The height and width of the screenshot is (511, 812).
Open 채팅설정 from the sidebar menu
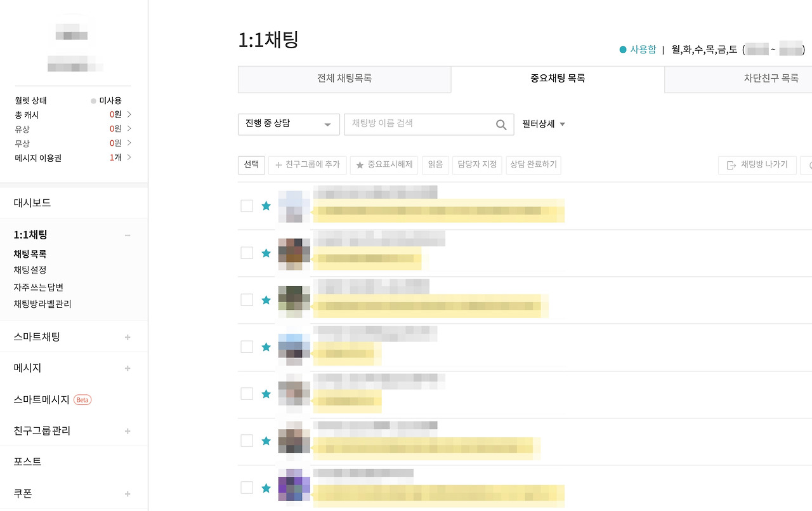29,270
